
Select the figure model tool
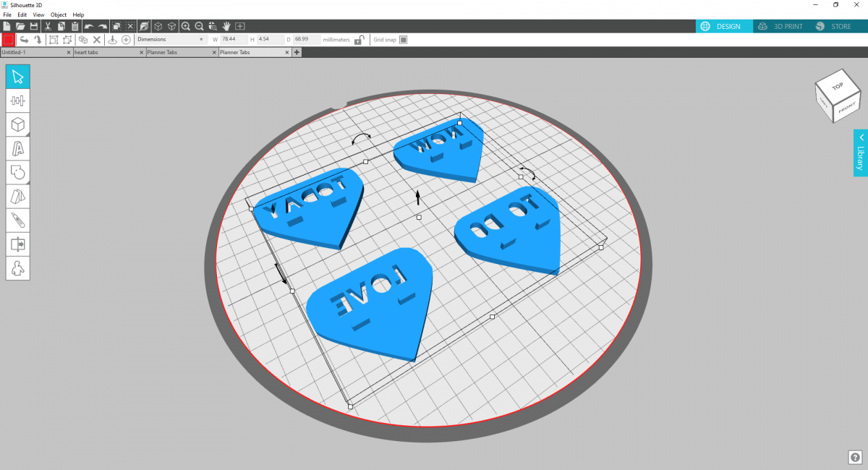pyautogui.click(x=18, y=268)
